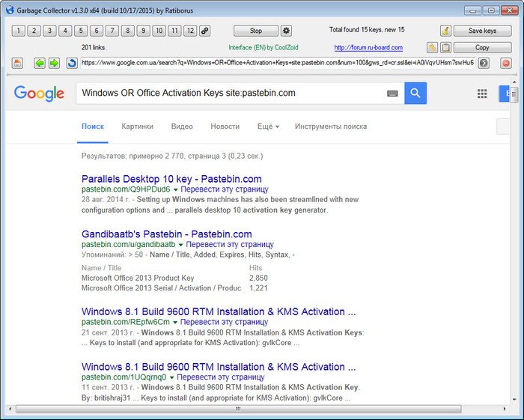Run the Google search magnifier button

pos(415,93)
